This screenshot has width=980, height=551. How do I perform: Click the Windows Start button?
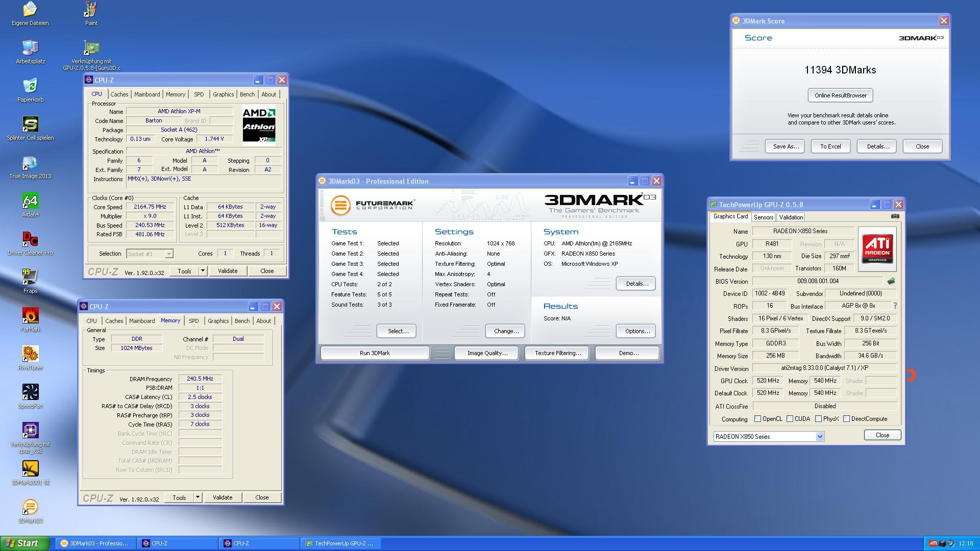click(x=24, y=543)
